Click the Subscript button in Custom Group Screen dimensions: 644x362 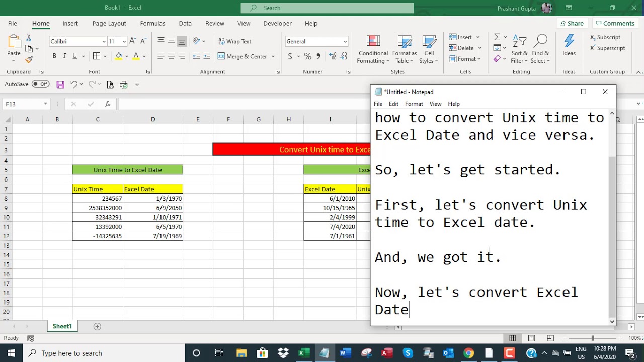coord(605,37)
